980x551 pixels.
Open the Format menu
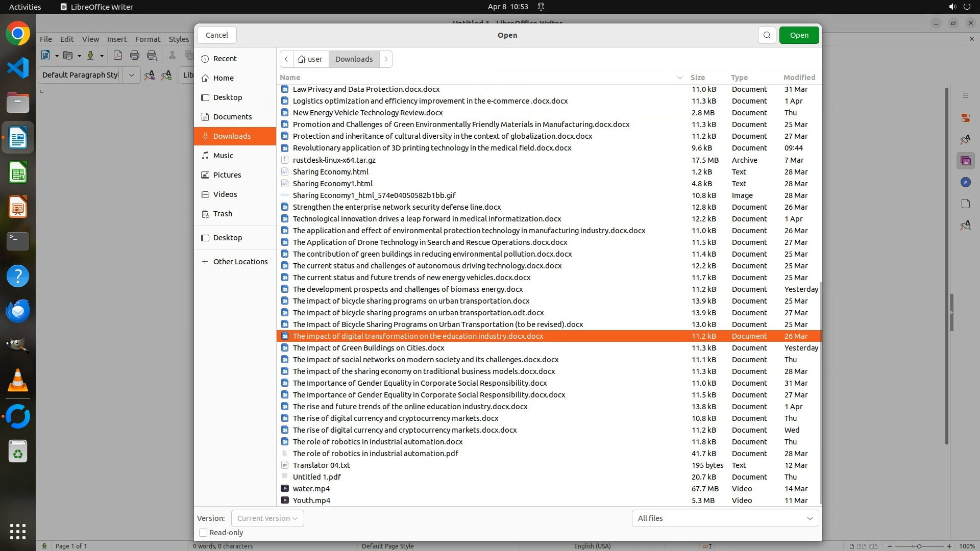tap(148, 39)
